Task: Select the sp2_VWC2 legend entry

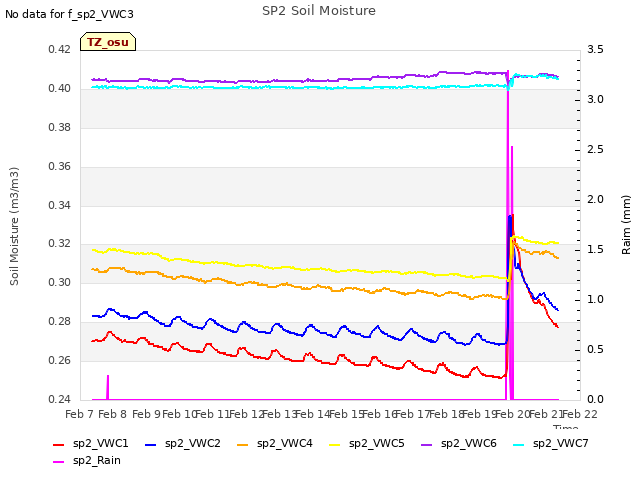Action: point(182,443)
